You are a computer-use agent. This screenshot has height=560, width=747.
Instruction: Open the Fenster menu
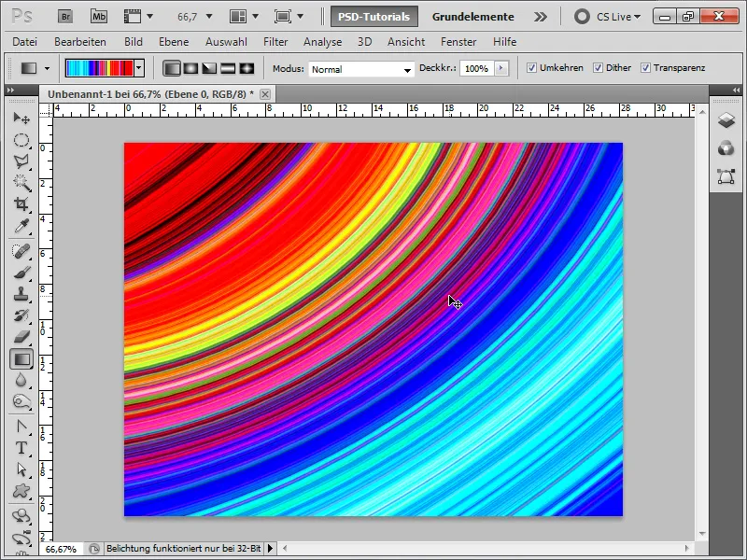point(458,42)
